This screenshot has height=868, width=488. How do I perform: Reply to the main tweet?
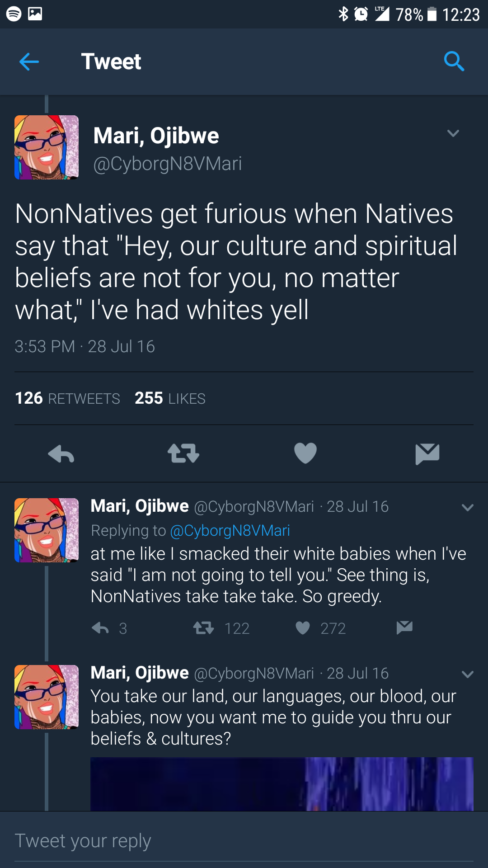coord(61,453)
